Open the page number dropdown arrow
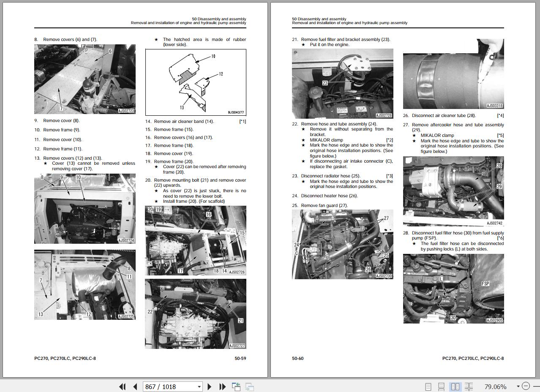Viewport: 540px width, 392px height. point(199,387)
